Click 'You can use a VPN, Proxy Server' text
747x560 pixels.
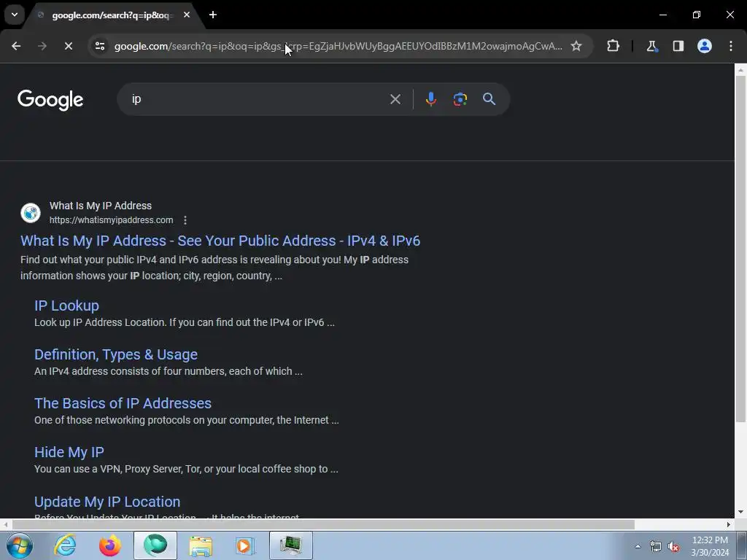186,469
